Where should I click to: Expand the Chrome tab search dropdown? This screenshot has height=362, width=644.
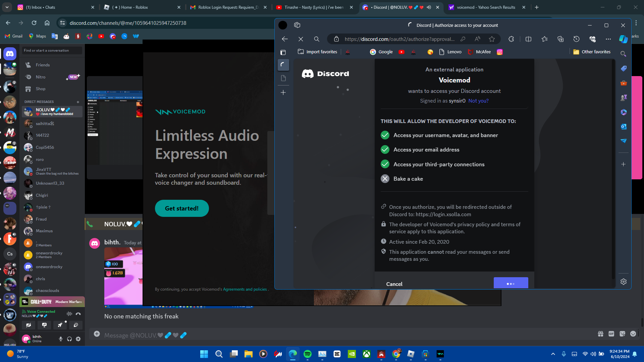(7, 7)
